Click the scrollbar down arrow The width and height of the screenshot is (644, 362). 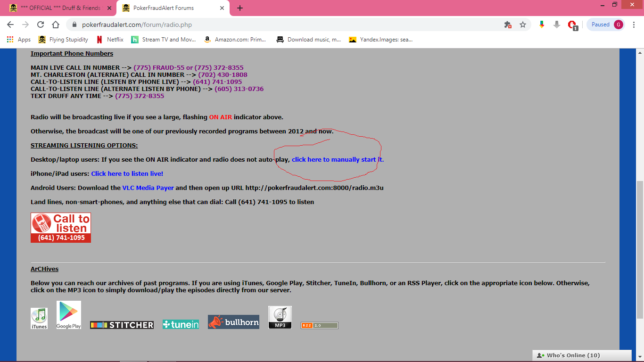coord(640,358)
